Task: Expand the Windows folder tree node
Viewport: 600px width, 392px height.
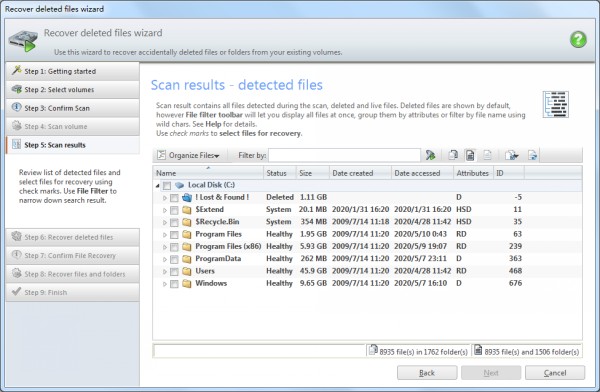Action: click(x=165, y=284)
